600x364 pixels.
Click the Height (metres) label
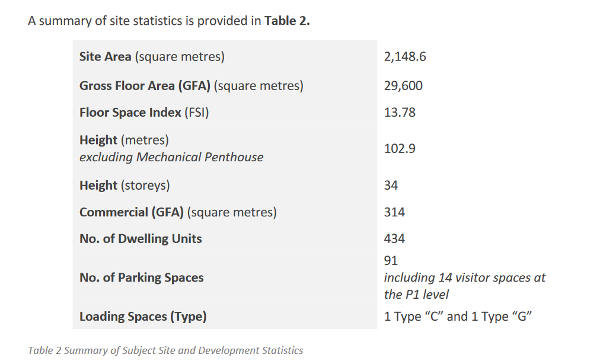pyautogui.click(x=124, y=140)
